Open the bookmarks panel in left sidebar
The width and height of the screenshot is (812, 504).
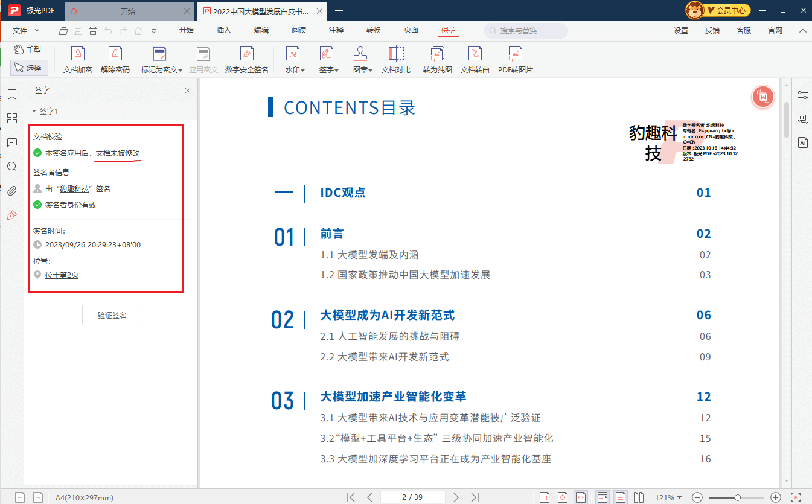pos(12,94)
